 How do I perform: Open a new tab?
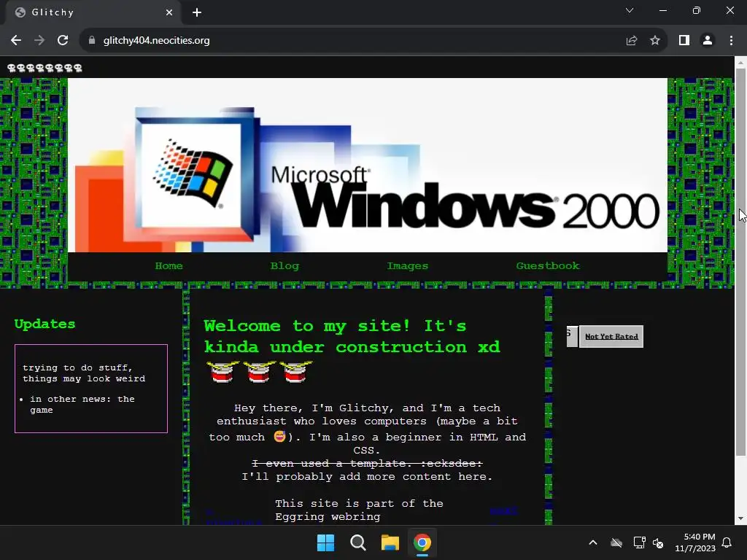[197, 12]
